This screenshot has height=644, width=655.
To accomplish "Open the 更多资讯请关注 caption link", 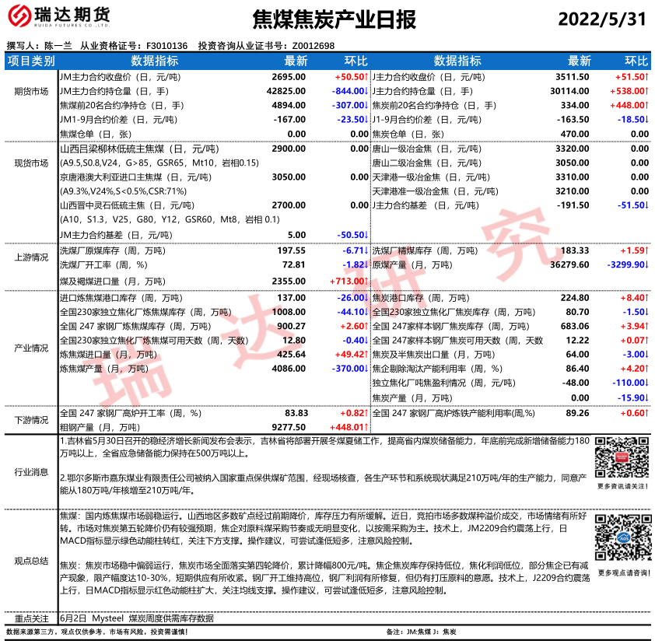I will [x=622, y=486].
